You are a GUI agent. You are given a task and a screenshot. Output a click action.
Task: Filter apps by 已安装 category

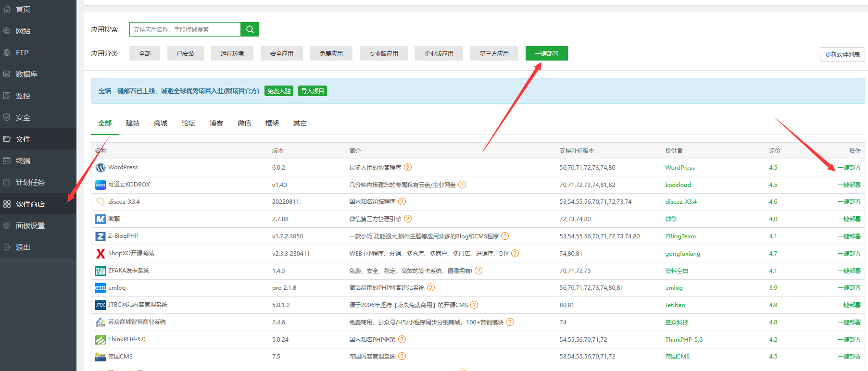(x=186, y=53)
